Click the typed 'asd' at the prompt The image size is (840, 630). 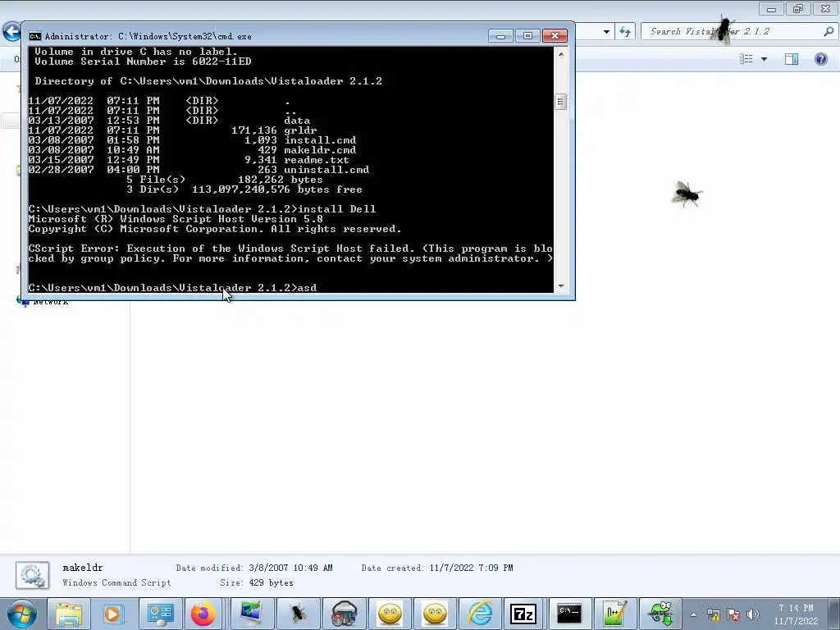307,288
